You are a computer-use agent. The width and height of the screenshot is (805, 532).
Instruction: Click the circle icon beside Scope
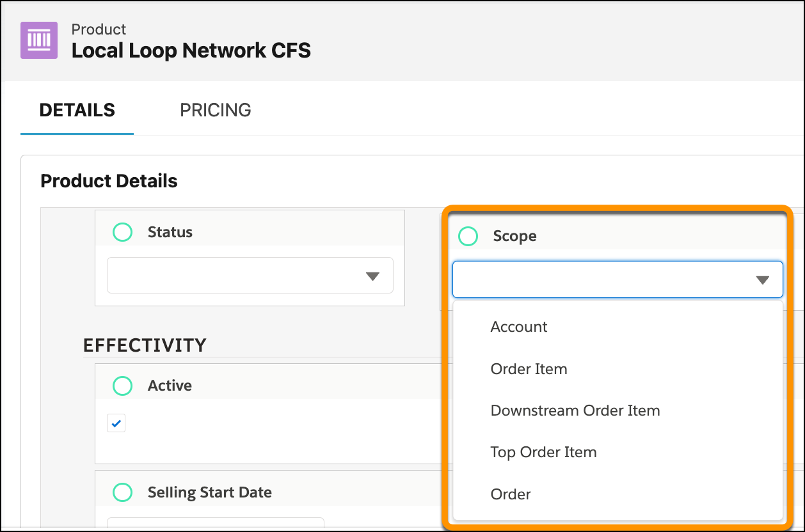click(x=468, y=236)
